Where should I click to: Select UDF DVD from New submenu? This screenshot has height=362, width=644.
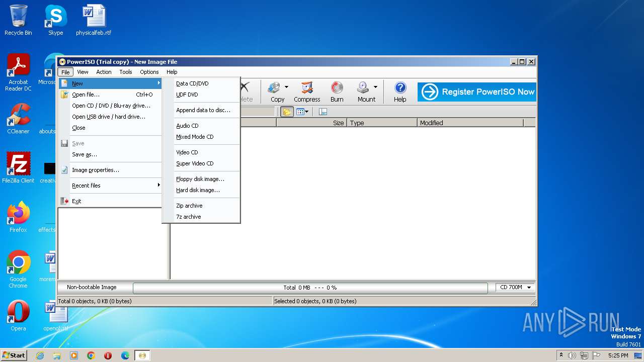click(x=201, y=95)
